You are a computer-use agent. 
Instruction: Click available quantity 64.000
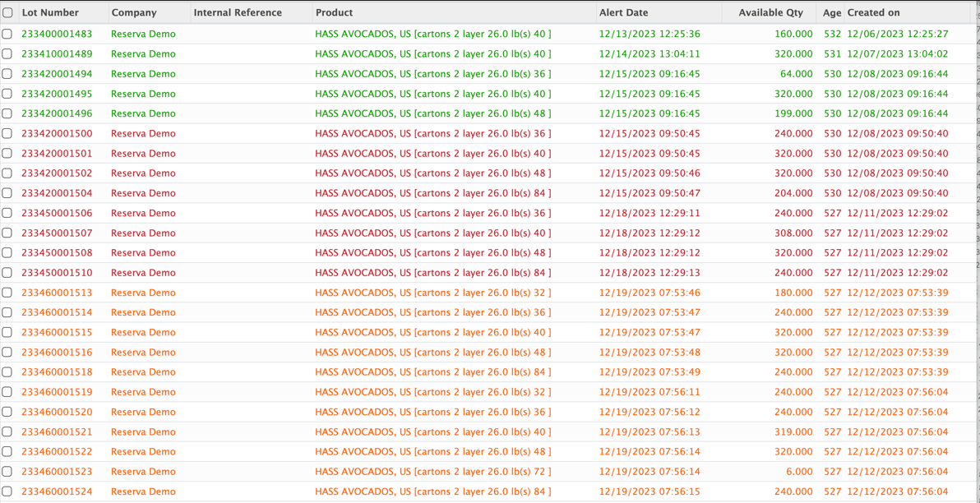point(796,74)
